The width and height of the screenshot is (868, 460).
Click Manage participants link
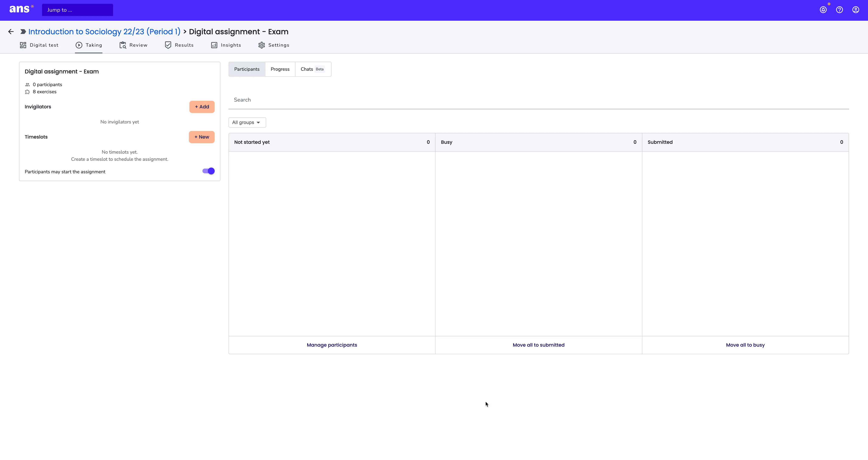(x=332, y=345)
